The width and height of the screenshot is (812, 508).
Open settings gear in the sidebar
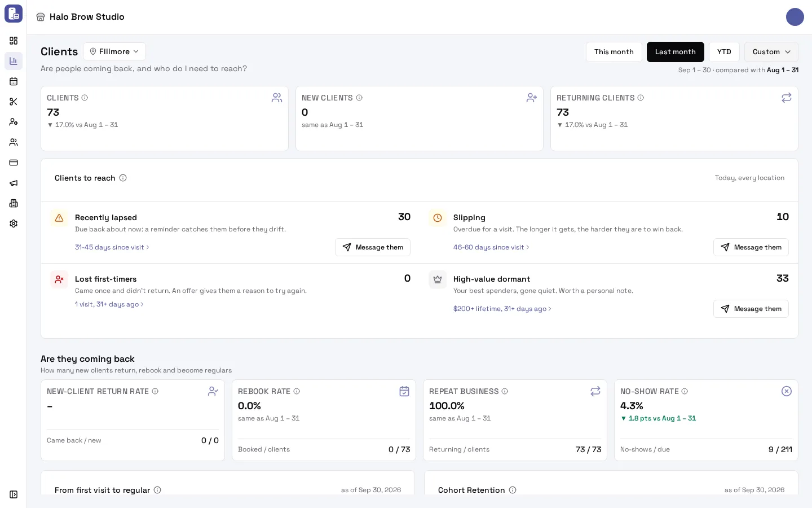pos(14,224)
